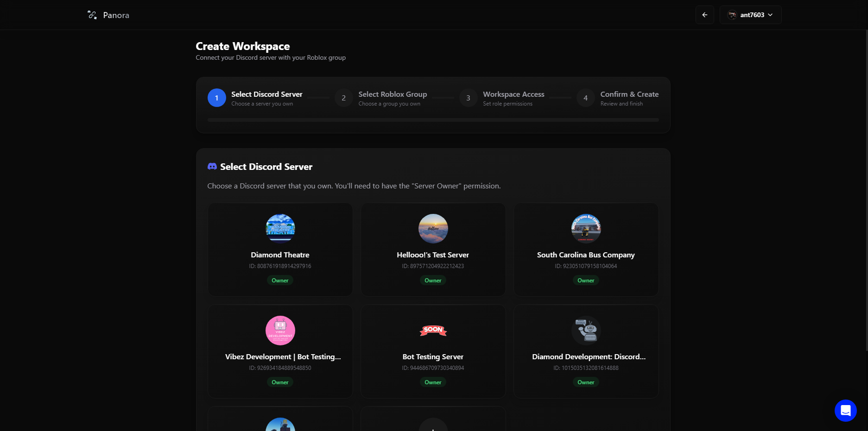
Task: Select step 3 circle Workspace Access
Action: click(x=468, y=98)
